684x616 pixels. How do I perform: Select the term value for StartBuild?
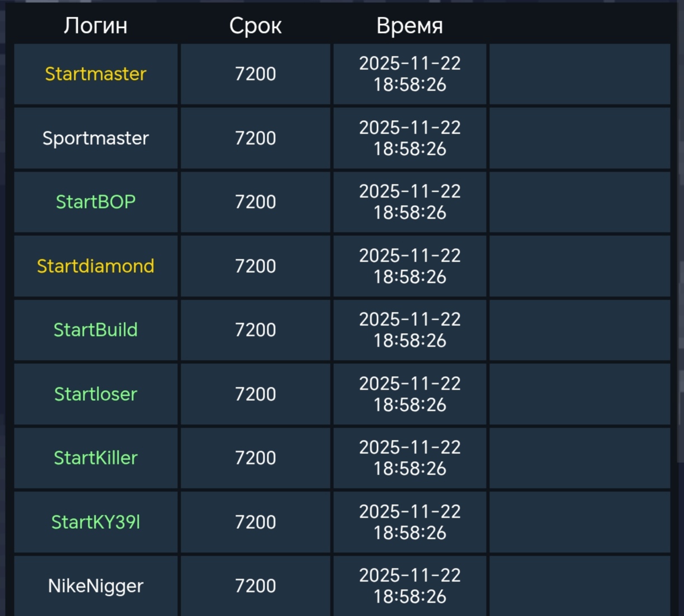coord(255,330)
